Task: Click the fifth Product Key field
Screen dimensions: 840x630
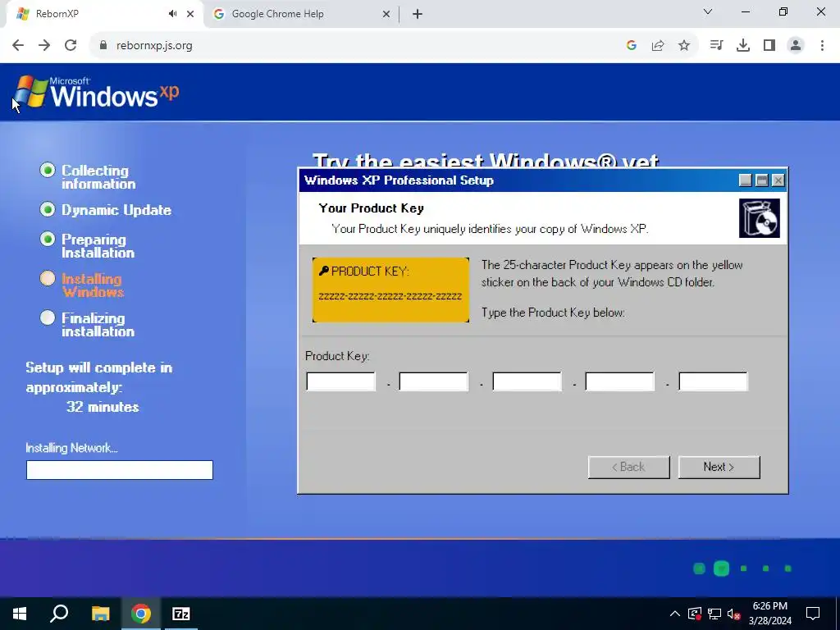Action: (x=713, y=381)
